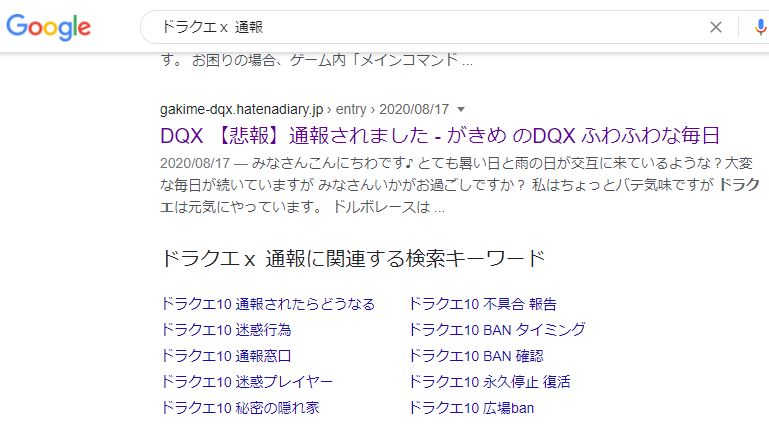Viewport: 769px width, 445px height.
Task: Select related search ドラクエ10 不具合 報告
Action: pos(483,304)
